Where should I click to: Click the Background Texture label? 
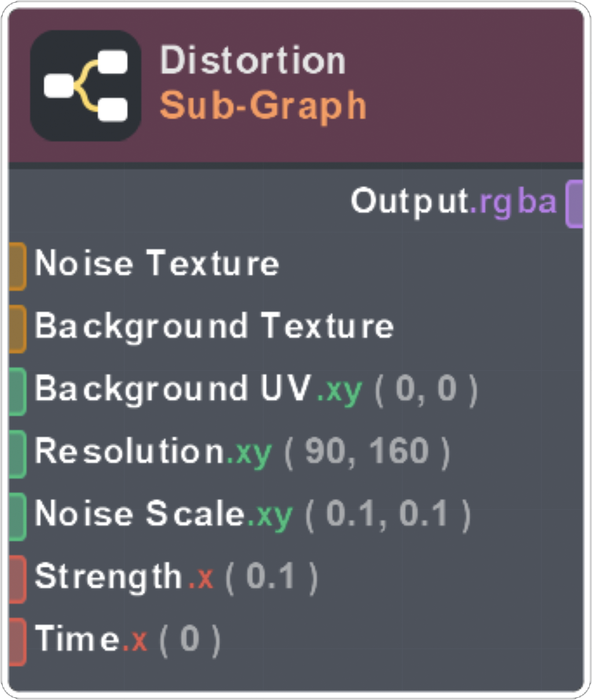[x=214, y=326]
